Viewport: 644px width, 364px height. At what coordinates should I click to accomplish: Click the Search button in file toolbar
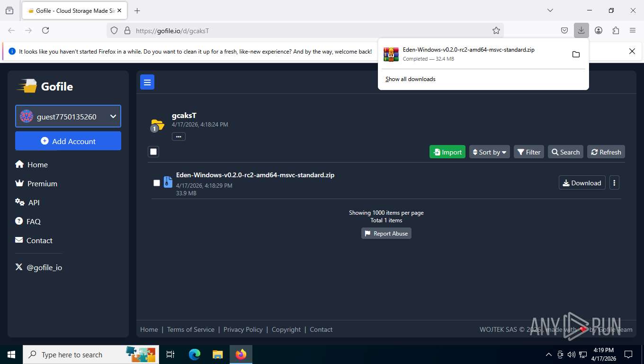pyautogui.click(x=566, y=152)
